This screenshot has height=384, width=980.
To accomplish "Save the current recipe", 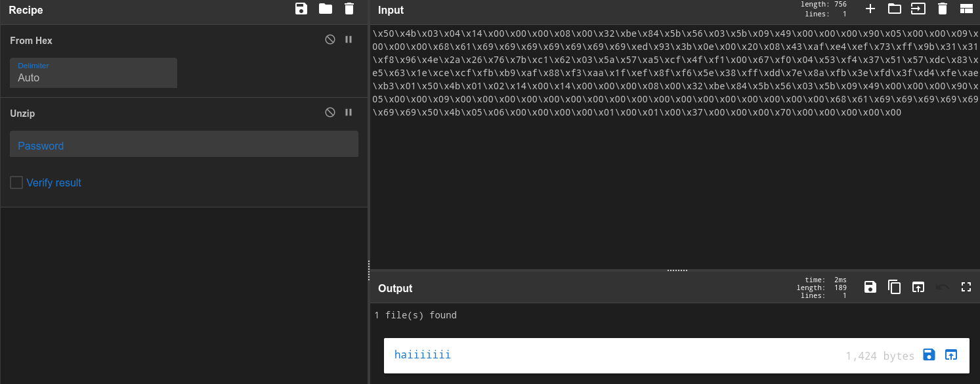I will click(x=301, y=9).
